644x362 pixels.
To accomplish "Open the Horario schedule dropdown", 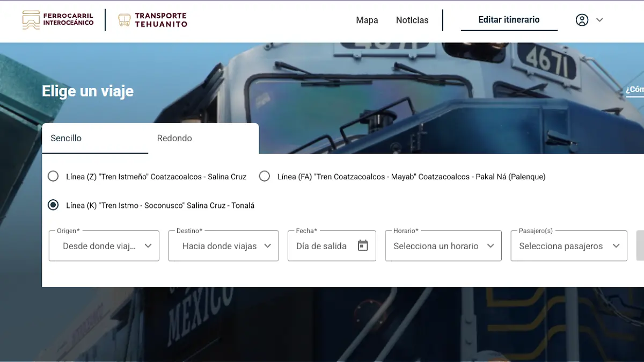I will coord(443,246).
